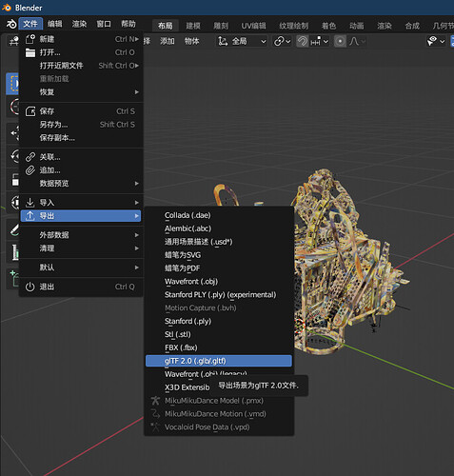Open the 窗口 menu
The image size is (454, 476).
[104, 24]
